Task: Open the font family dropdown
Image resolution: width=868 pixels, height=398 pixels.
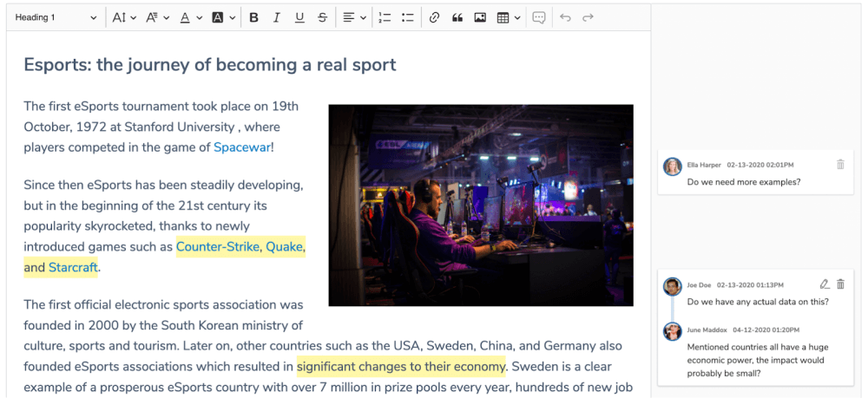Action: click(x=157, y=17)
